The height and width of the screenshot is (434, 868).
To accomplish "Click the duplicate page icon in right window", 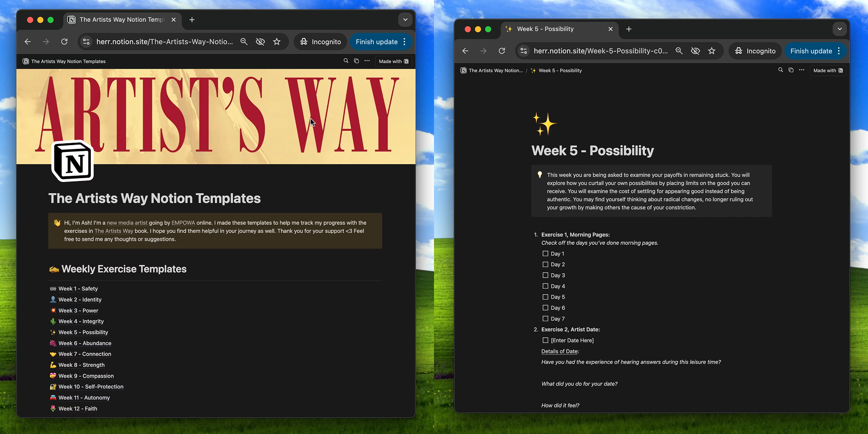I will click(791, 70).
